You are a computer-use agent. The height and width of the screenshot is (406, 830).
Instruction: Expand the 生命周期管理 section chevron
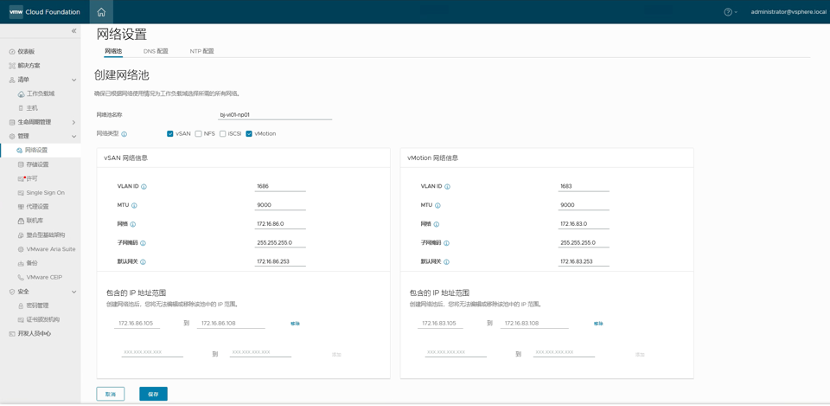(74, 122)
